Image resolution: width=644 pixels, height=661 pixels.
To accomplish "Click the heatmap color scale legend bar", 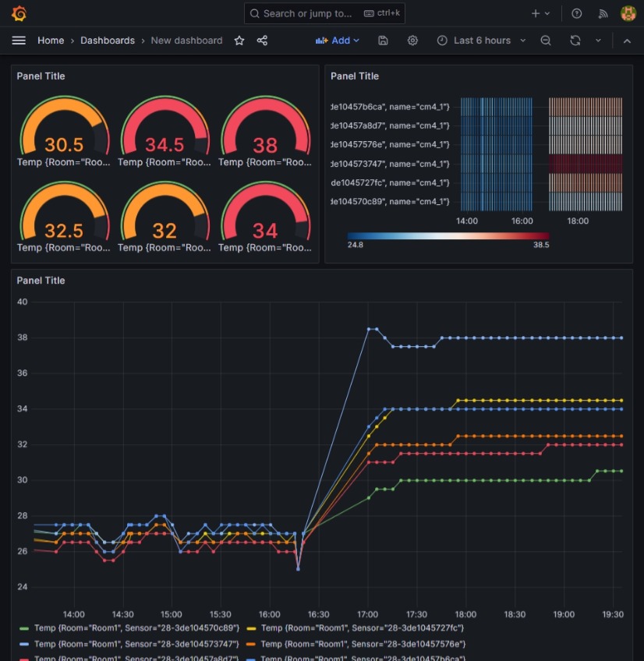I will pos(448,235).
